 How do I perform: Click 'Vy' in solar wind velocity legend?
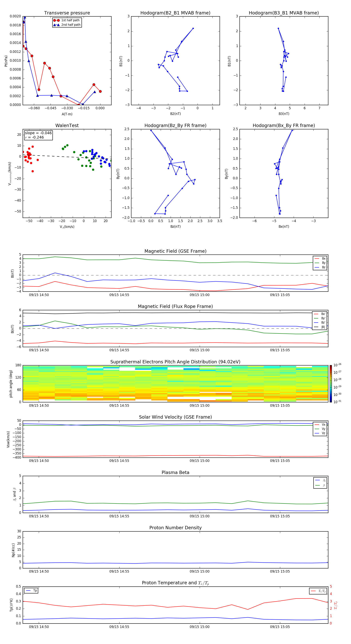(x=324, y=429)
